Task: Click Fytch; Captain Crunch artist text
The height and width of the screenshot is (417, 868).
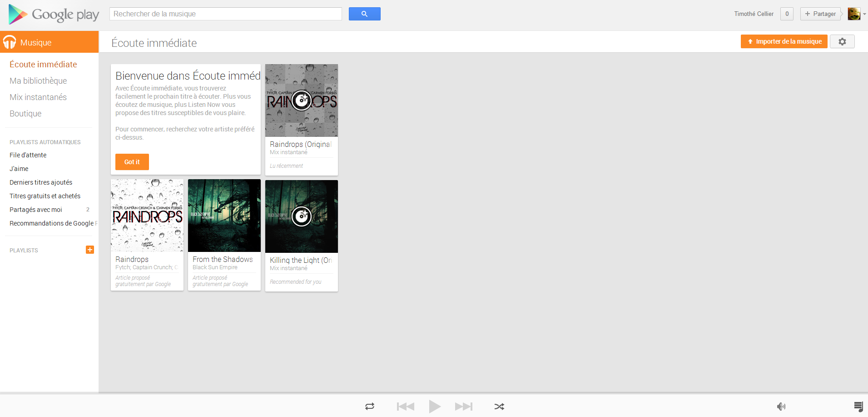Action: point(146,267)
